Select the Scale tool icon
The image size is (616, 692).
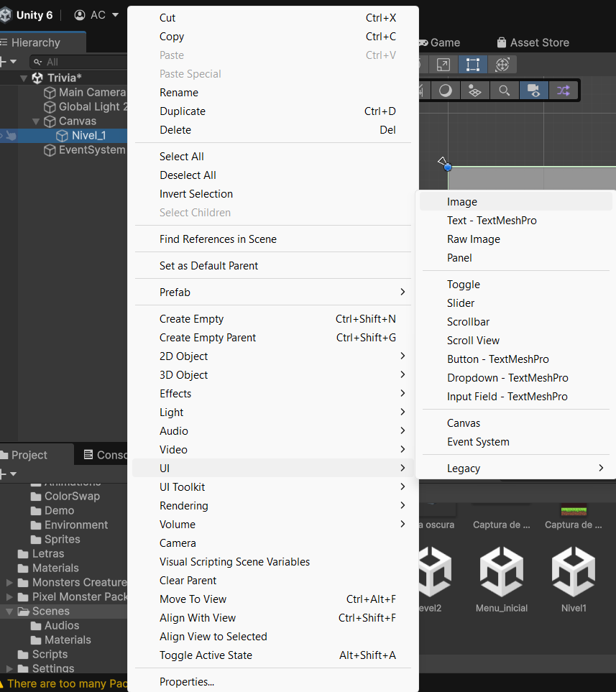pyautogui.click(x=443, y=65)
